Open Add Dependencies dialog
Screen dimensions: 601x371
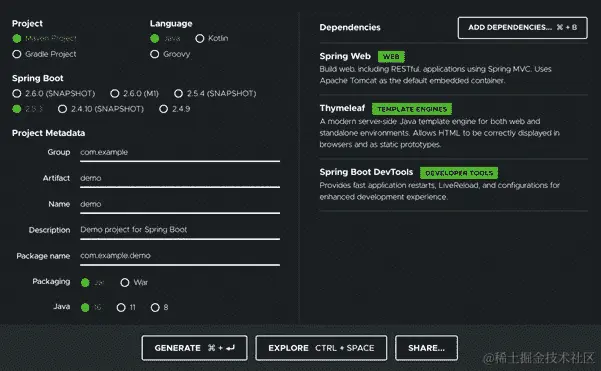pyautogui.click(x=522, y=28)
